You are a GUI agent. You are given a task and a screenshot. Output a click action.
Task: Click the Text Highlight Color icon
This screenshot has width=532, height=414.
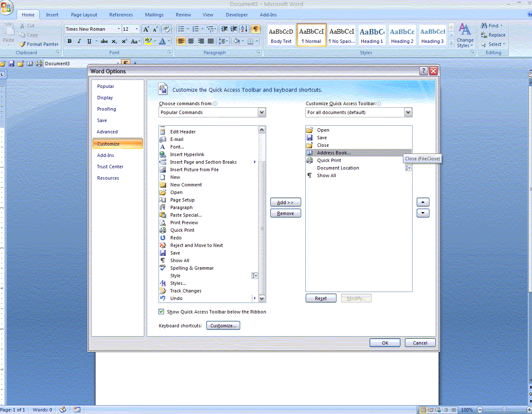pyautogui.click(x=148, y=41)
